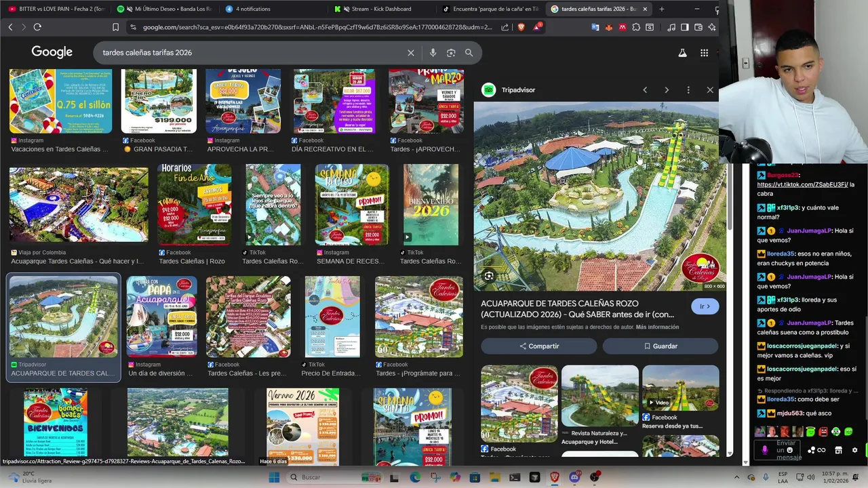Visit the site via the Ir button
The width and height of the screenshot is (868, 488).
(x=705, y=306)
